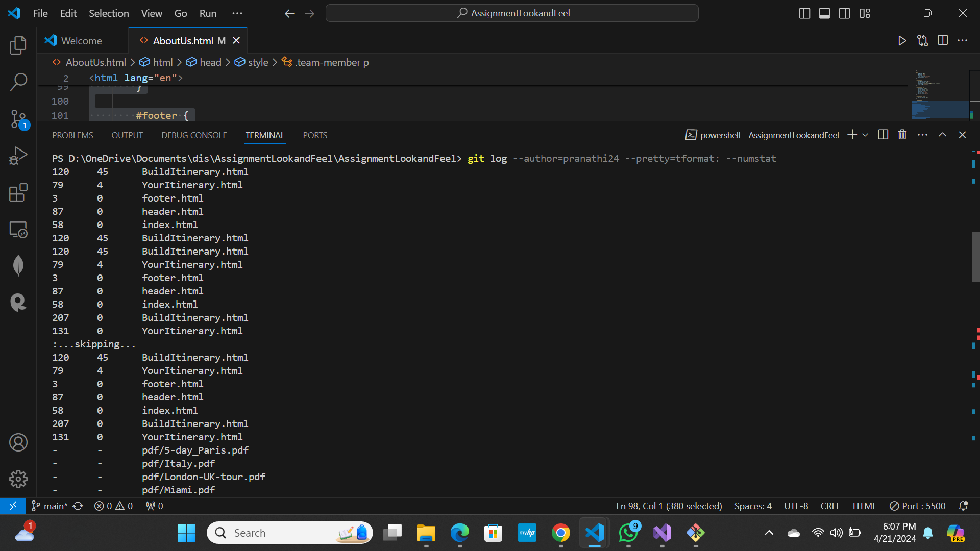The width and height of the screenshot is (980, 551).
Task: Open the Remote Explorer view
Action: point(18,230)
